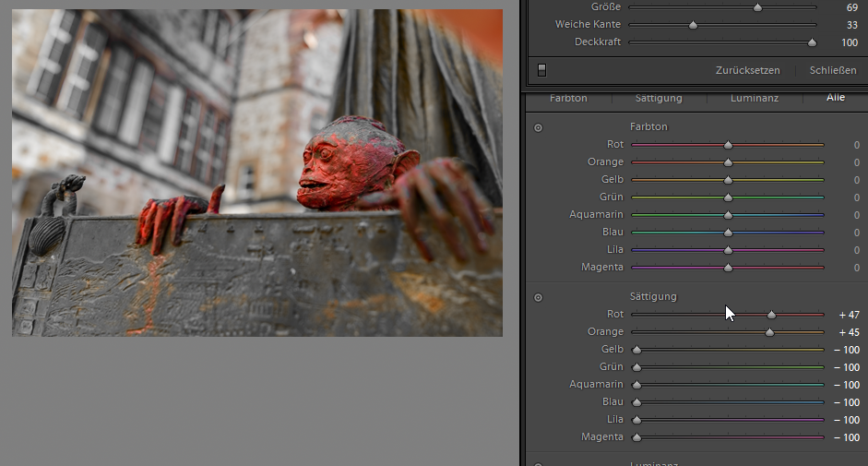Open the Luminanz tab
This screenshot has width=868, height=466.
pyautogui.click(x=755, y=98)
